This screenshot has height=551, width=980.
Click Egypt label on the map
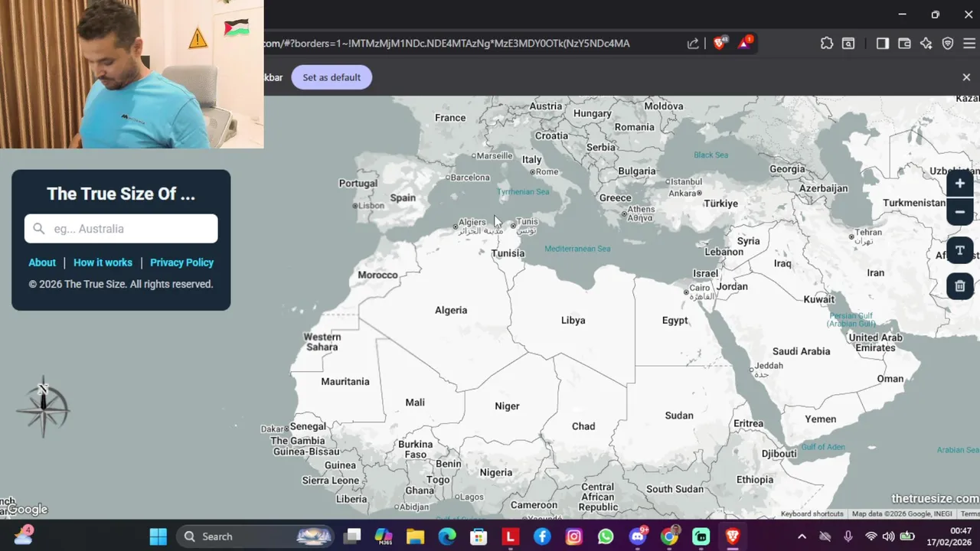click(x=675, y=320)
